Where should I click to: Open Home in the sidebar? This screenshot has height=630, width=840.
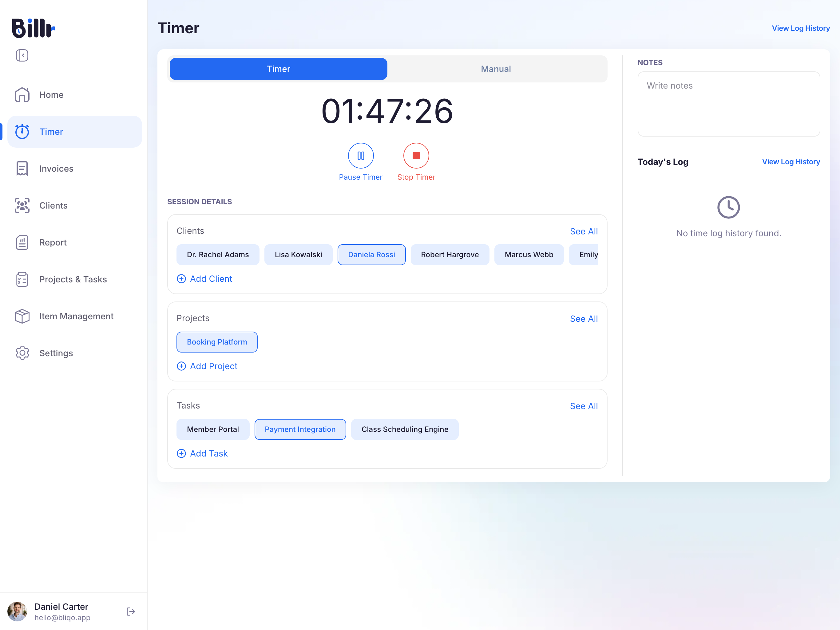(x=75, y=95)
